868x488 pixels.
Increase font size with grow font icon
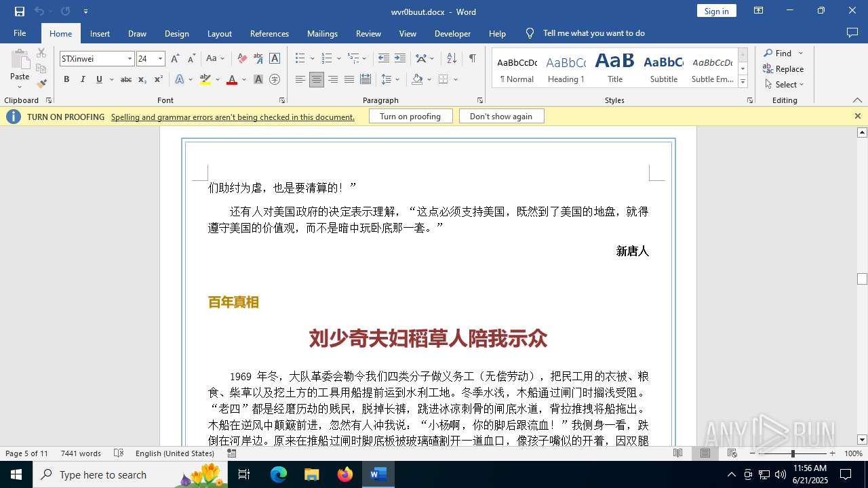tap(175, 59)
